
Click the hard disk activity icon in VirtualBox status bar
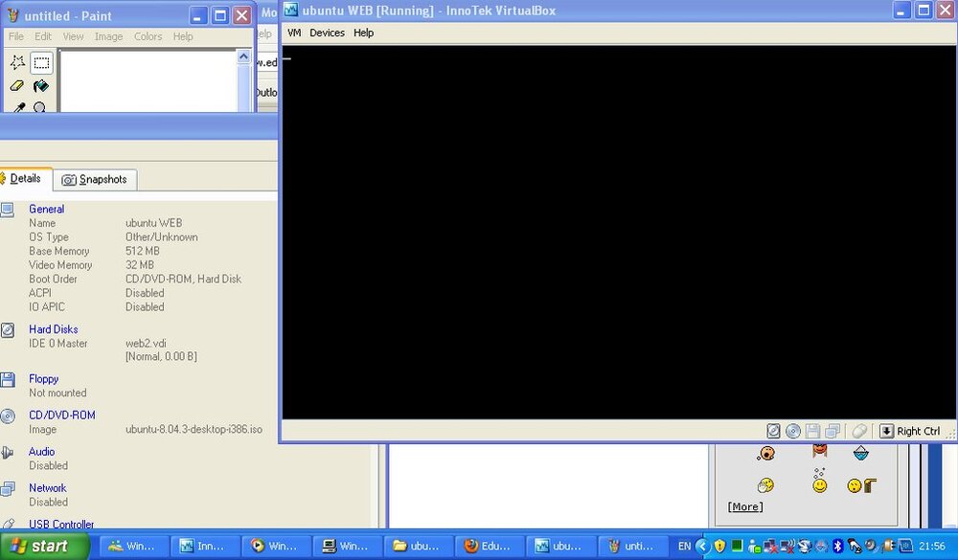coord(773,431)
